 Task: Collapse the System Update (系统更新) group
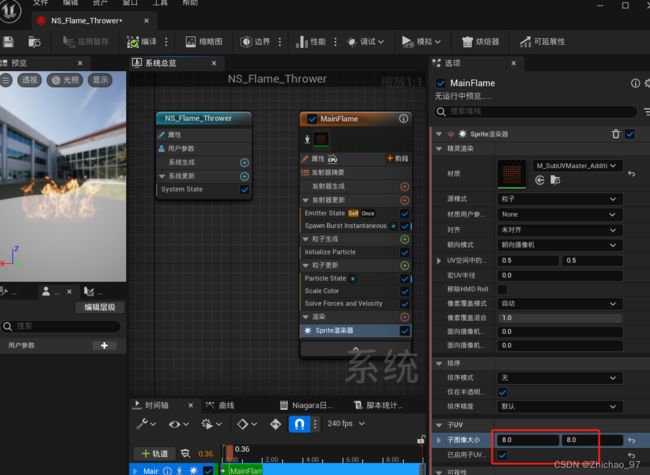(162, 176)
